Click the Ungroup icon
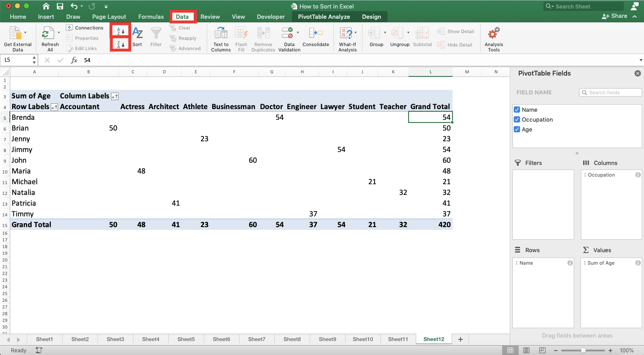This screenshot has width=644, height=355. pos(397,33)
